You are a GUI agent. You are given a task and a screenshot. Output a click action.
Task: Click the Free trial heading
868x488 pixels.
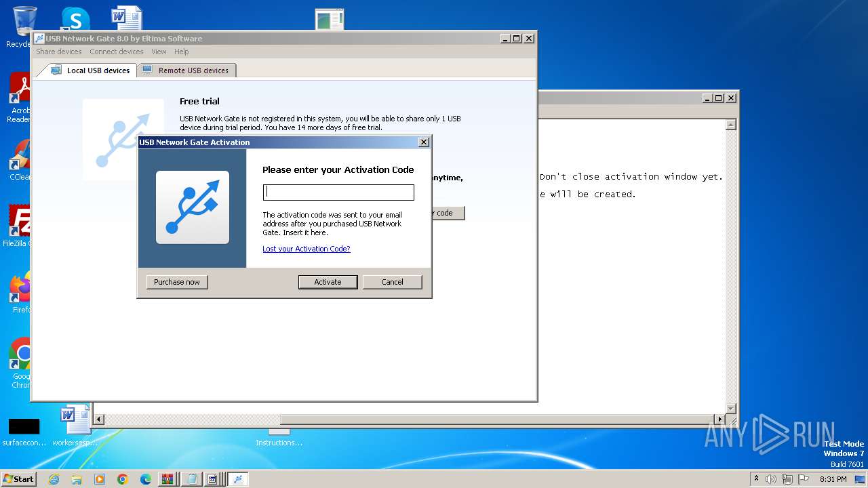[x=199, y=101]
